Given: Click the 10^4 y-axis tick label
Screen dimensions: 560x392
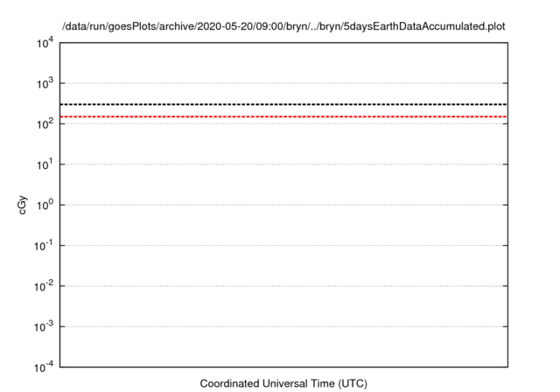Looking at the screenshot, I should (45, 43).
